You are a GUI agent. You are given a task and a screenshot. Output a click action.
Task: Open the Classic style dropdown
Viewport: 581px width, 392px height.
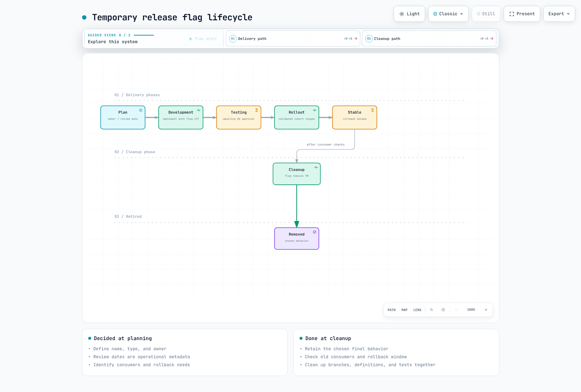(448, 14)
